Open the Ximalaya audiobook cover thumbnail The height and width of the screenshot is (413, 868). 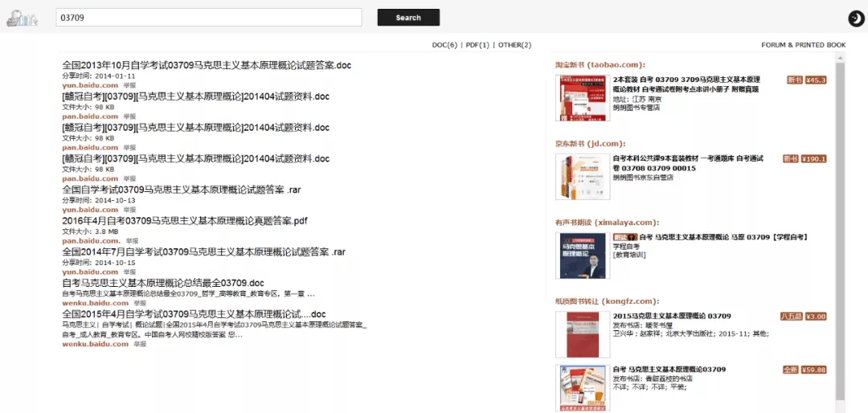[x=583, y=256]
